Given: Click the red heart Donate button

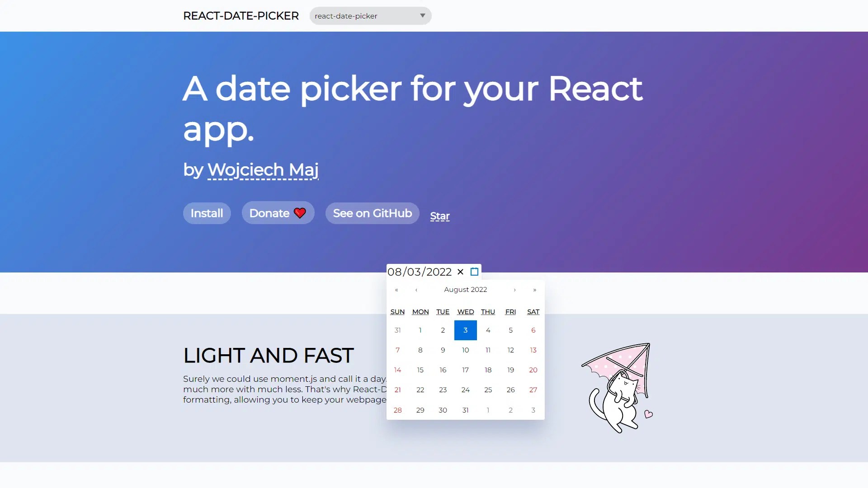Looking at the screenshot, I should [278, 213].
